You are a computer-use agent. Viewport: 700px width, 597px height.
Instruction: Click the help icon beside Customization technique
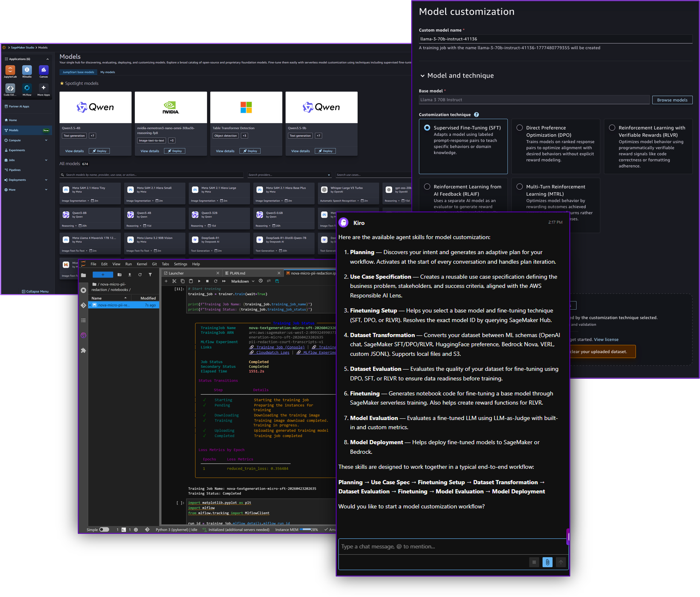476,115
